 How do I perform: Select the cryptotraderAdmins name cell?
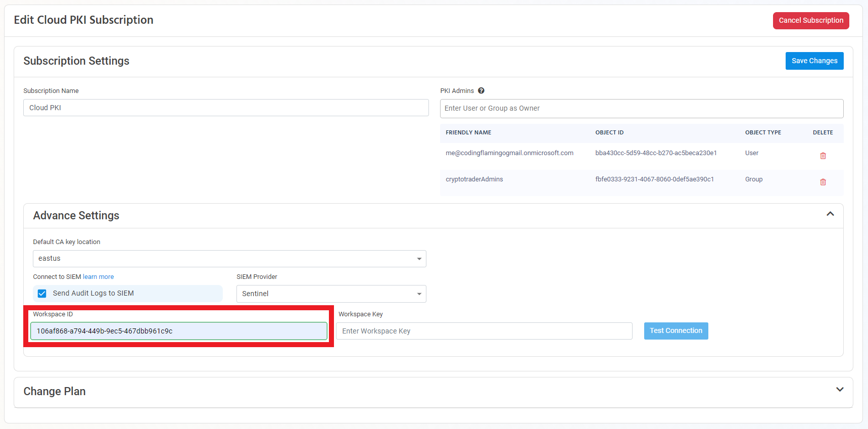coord(474,179)
